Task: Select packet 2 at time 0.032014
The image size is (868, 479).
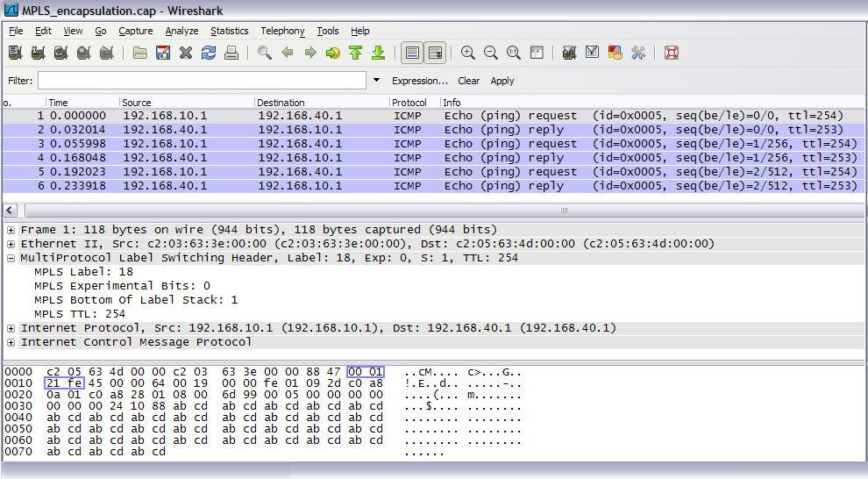Action: click(433, 130)
